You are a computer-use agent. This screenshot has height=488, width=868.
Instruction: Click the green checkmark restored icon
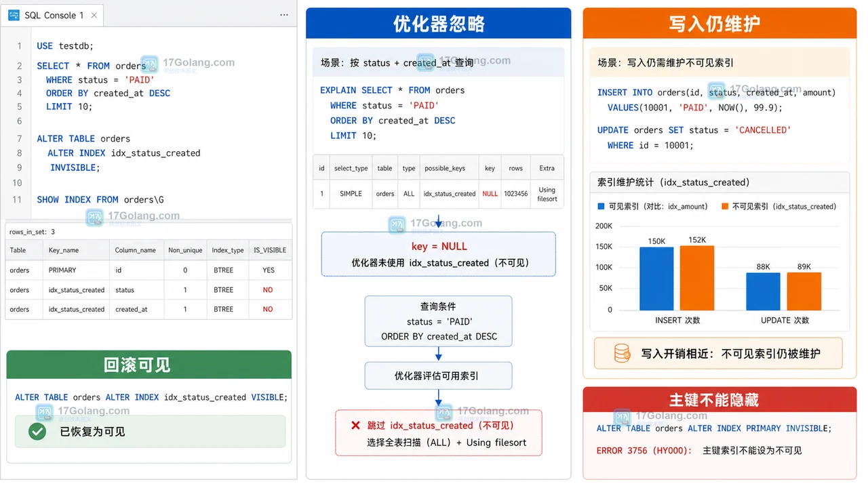[x=37, y=431]
